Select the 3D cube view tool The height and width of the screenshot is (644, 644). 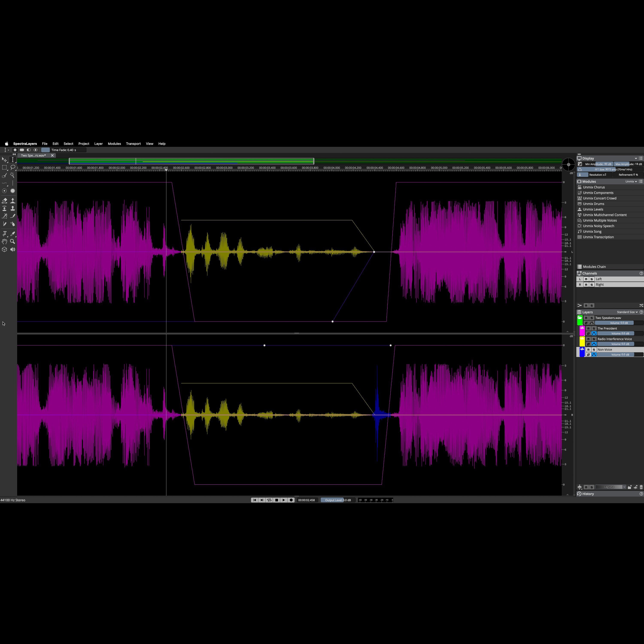[4, 249]
